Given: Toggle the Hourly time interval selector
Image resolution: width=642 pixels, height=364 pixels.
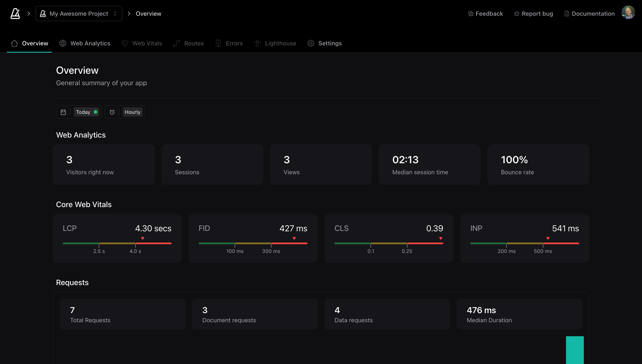Looking at the screenshot, I should pos(132,112).
